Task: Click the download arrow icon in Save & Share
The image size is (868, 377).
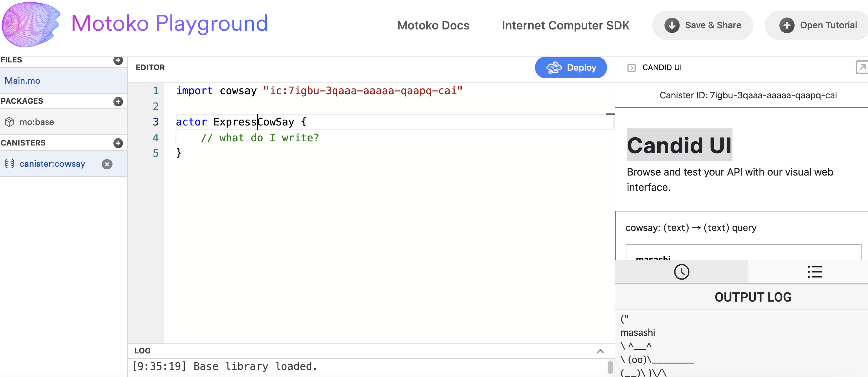Action: click(x=671, y=25)
